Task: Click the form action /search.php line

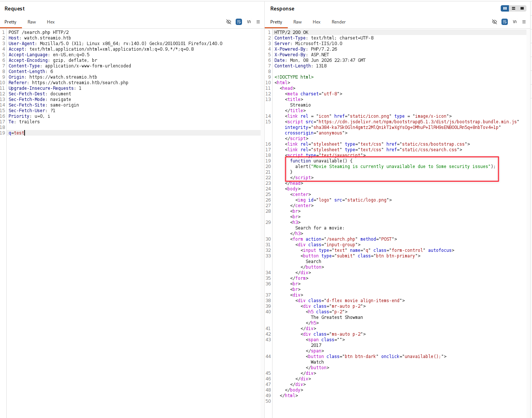Action: coord(344,239)
